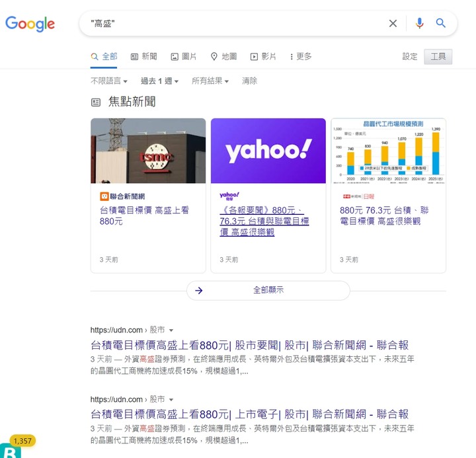Switch to the 圖片 tab
The width and height of the screenshot is (476, 458).
(x=184, y=56)
